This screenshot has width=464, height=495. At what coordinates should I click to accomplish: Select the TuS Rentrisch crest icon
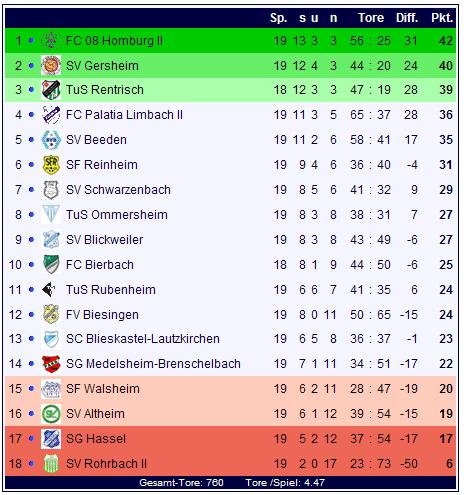click(51, 90)
